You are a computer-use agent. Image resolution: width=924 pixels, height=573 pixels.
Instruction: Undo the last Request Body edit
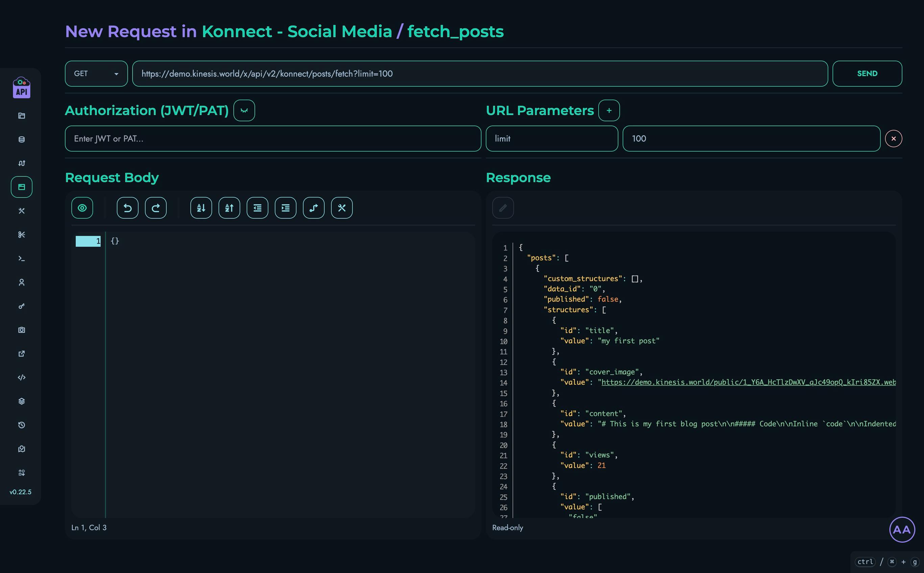pyautogui.click(x=128, y=208)
